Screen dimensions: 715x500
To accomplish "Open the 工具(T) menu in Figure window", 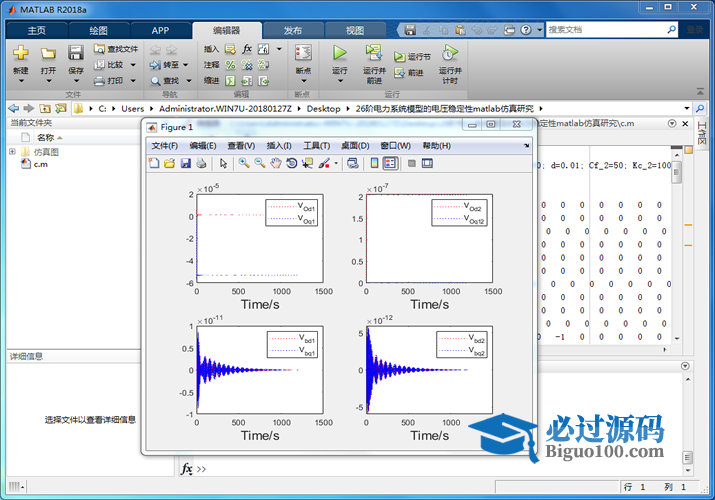I will pyautogui.click(x=316, y=146).
